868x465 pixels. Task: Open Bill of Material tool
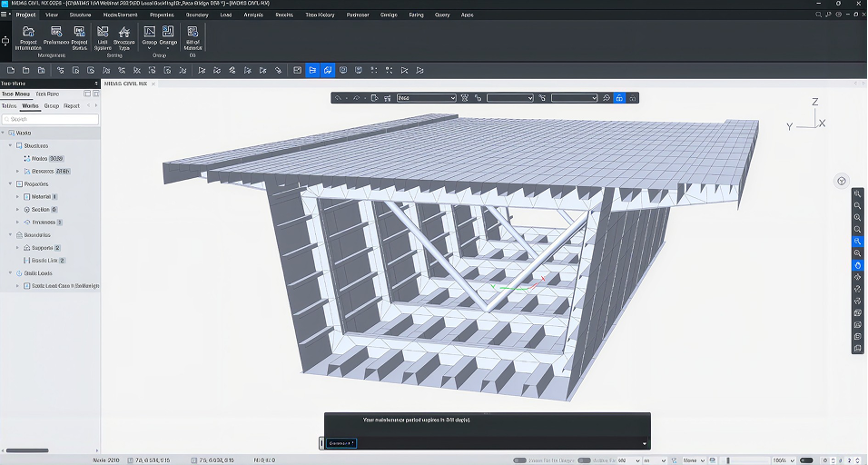click(x=192, y=37)
